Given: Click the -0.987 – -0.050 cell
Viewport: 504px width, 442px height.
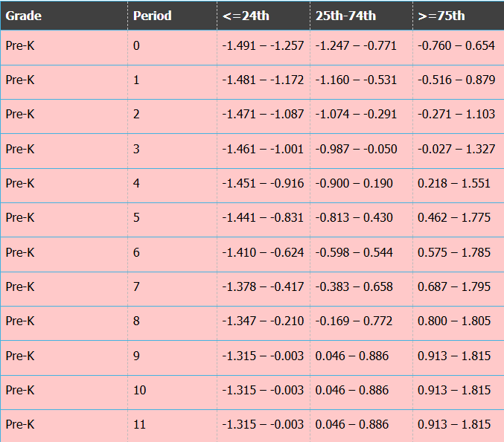Looking at the screenshot, I should [x=356, y=149].
